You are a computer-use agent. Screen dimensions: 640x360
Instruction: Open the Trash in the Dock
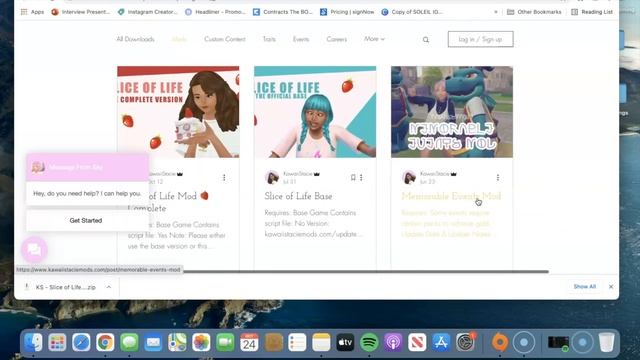pos(607,342)
